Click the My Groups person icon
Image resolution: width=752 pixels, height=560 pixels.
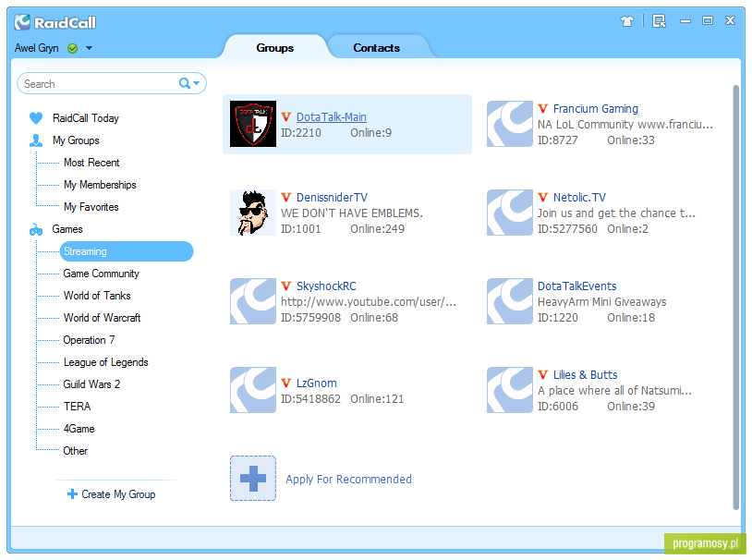click(36, 140)
